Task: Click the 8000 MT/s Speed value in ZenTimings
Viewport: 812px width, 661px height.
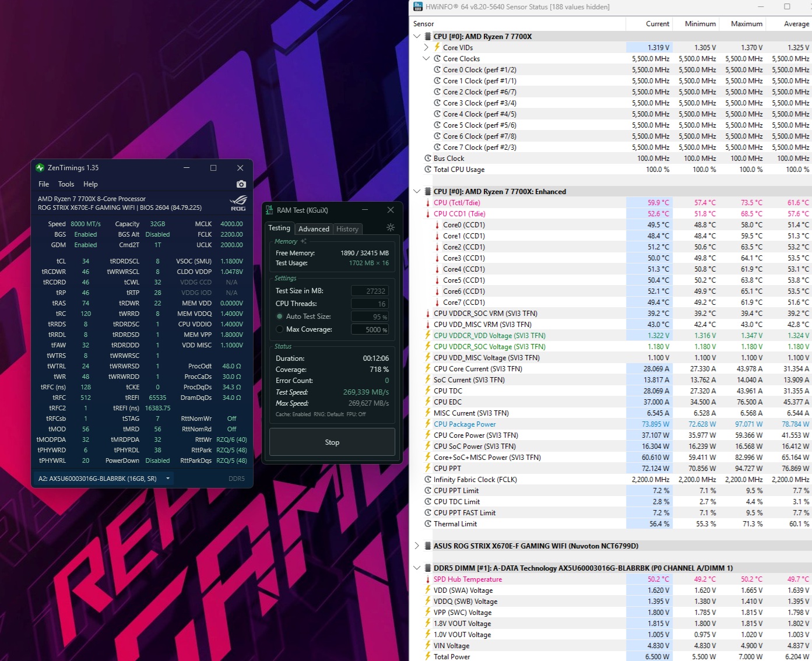Action: pos(86,224)
